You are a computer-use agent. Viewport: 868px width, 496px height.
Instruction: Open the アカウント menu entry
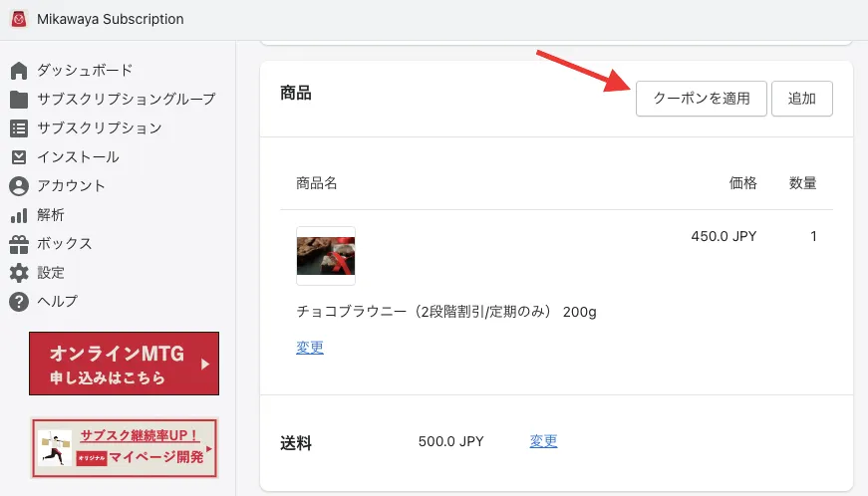tap(71, 186)
